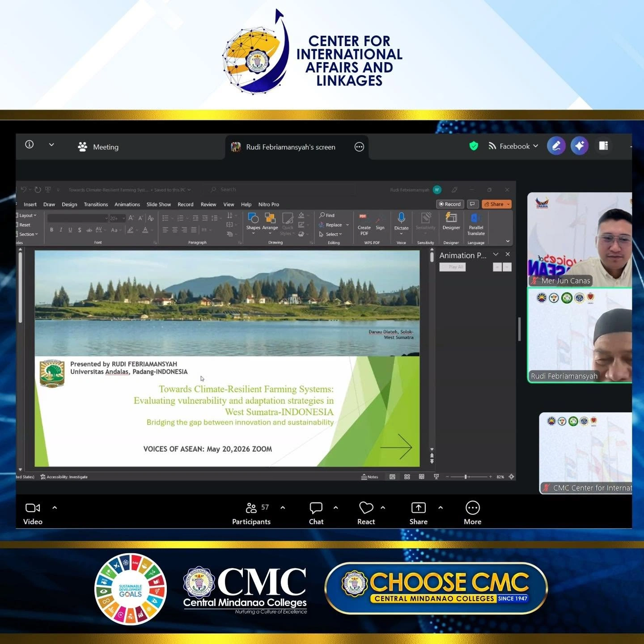The image size is (644, 644).
Task: Click PowerPoint comments icon beside Record
Action: pos(472,204)
